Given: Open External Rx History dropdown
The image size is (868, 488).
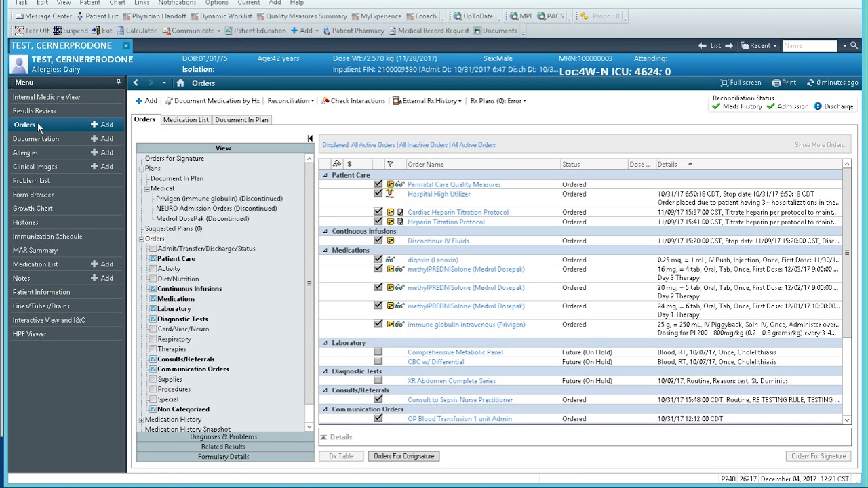Looking at the screenshot, I should 427,101.
